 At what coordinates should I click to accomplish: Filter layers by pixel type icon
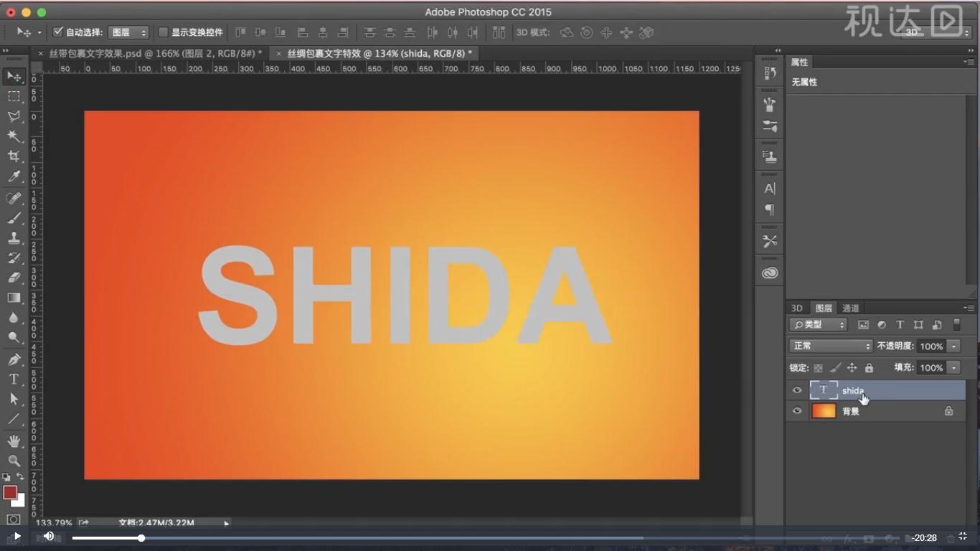(x=863, y=325)
